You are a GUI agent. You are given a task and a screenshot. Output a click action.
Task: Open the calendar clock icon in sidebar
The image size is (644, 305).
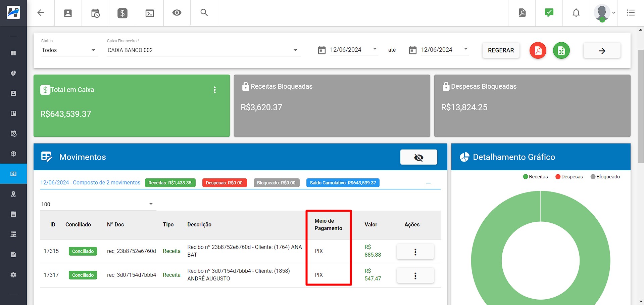click(13, 134)
